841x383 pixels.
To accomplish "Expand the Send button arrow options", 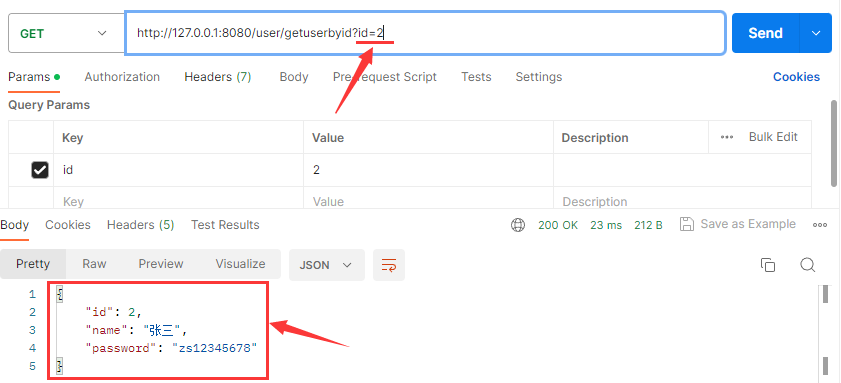I will click(816, 33).
